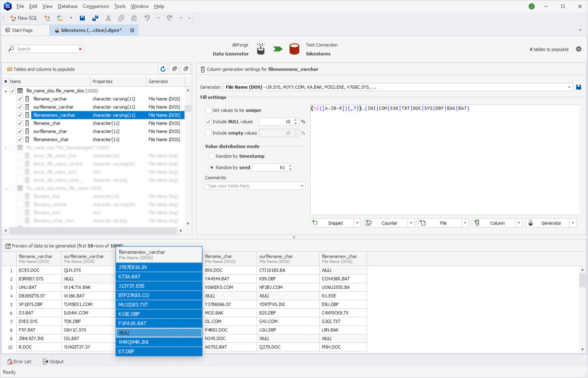Uncheck the ourfilename_varchar column checkbox
This screenshot has width=588, height=378.
(19, 107)
